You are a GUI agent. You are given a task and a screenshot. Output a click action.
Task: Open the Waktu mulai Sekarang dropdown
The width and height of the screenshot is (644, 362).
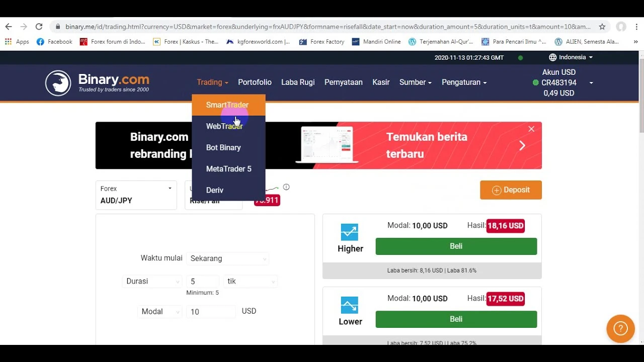click(x=227, y=258)
